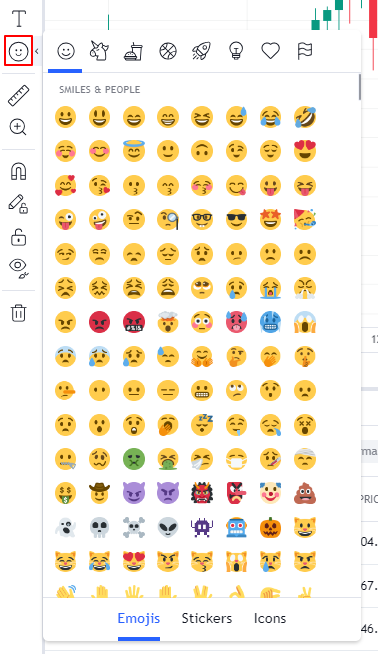This screenshot has width=378, height=654.
Task: Toggle the Magnet mode
Action: coord(18,171)
